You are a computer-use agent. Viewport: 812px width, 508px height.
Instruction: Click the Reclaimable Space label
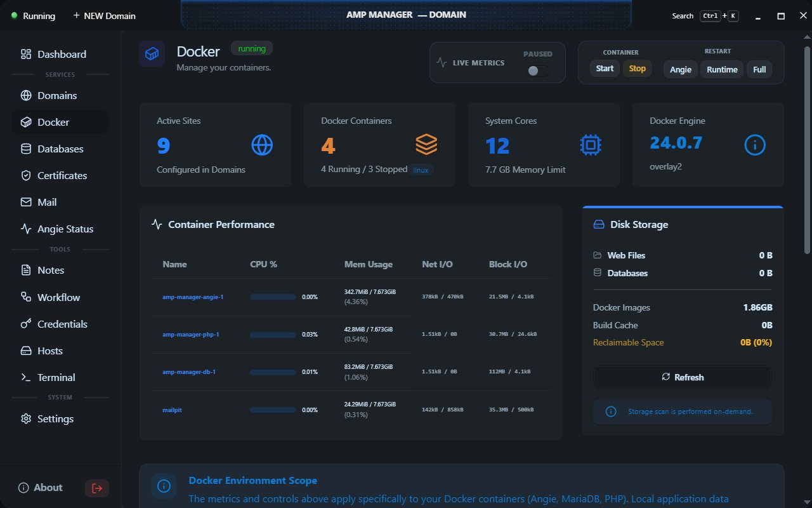(628, 342)
